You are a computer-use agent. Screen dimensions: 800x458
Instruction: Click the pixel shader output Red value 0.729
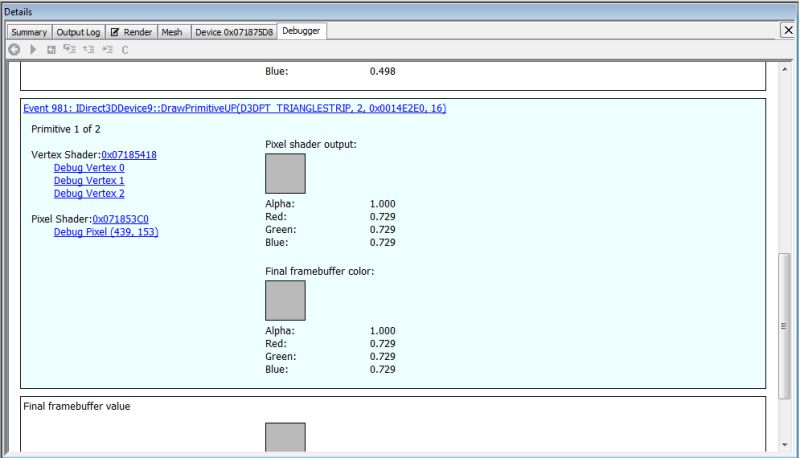pyautogui.click(x=383, y=217)
